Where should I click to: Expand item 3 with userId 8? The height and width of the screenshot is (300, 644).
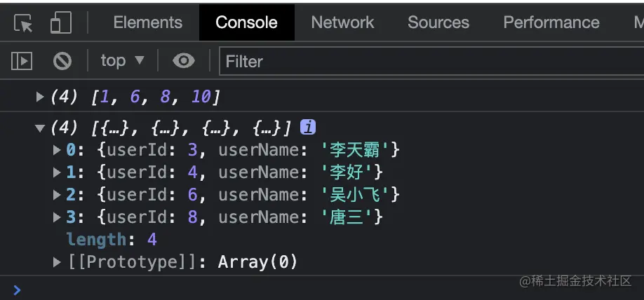coord(57,217)
